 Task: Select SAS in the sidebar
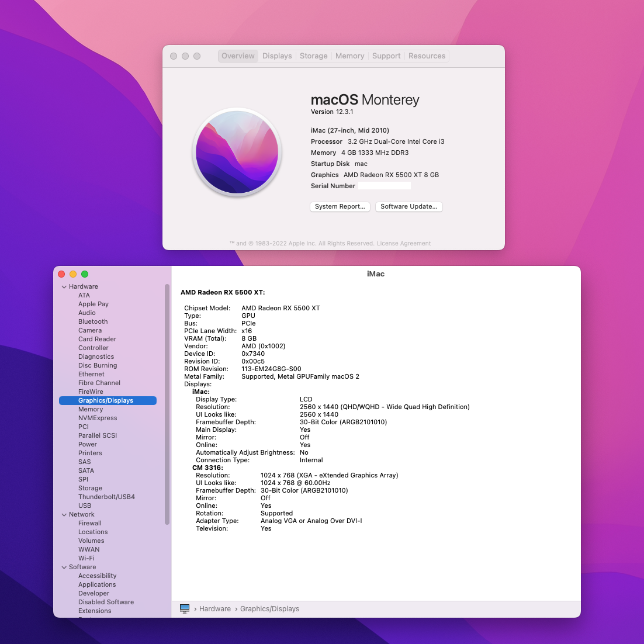tap(84, 462)
